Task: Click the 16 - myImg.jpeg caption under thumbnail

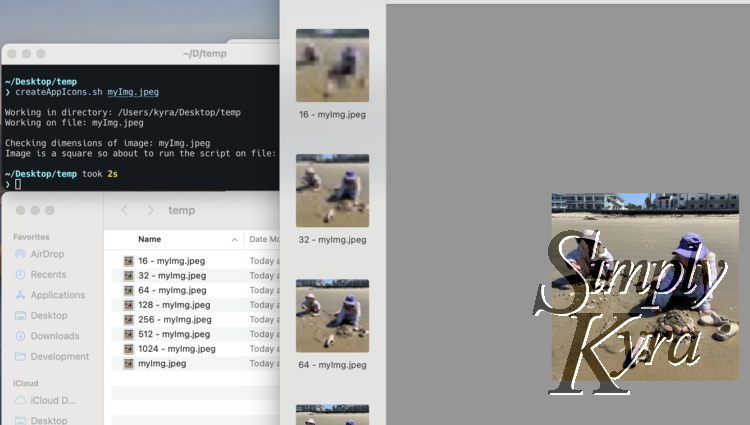Action: 332,115
